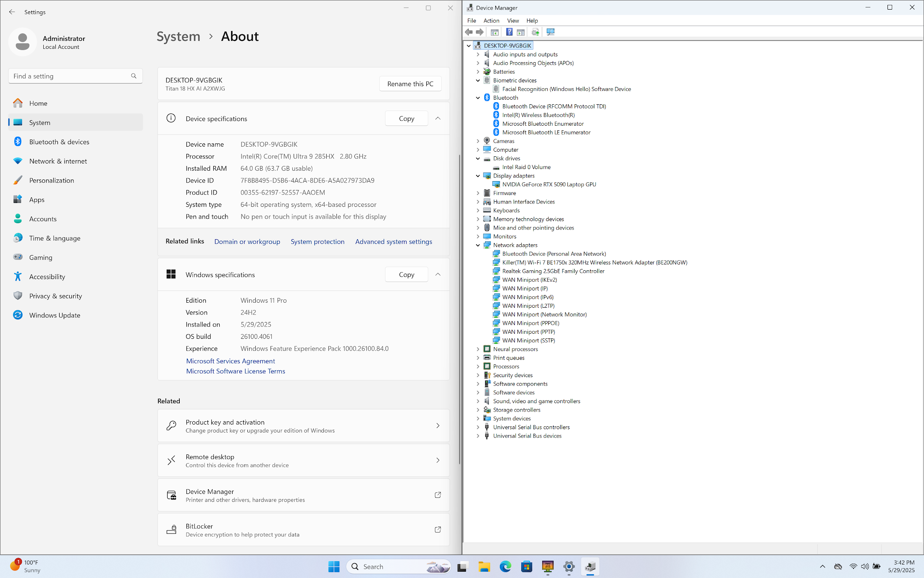
Task: Click Scan for hardware changes toolbar icon
Action: pyautogui.click(x=551, y=32)
